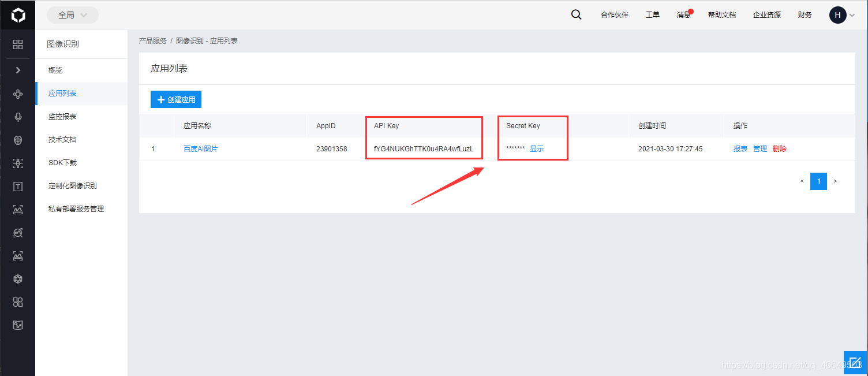Open 财务 in the top navigation
The image size is (868, 376).
[805, 15]
